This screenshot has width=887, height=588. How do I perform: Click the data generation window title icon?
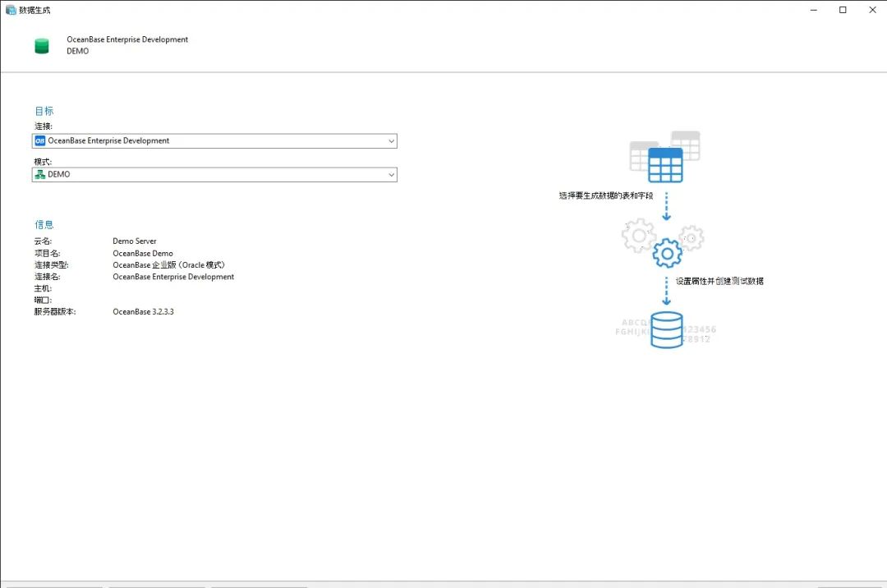tap(11, 10)
